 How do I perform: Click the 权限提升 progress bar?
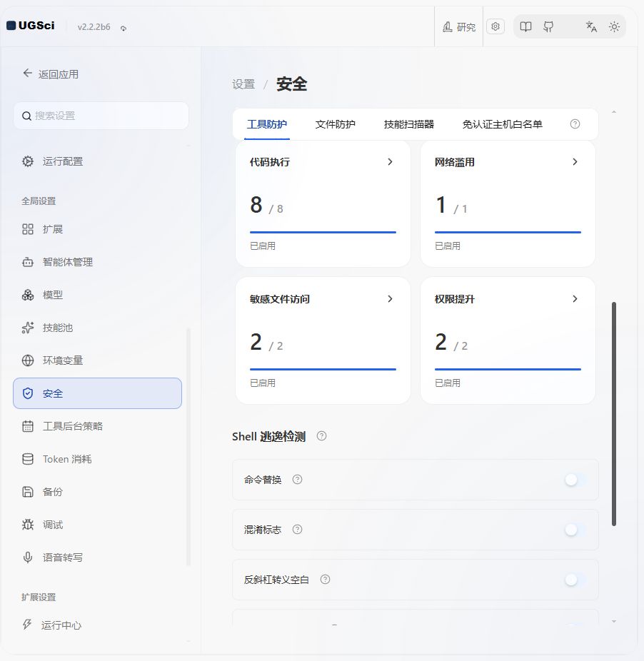(508, 369)
